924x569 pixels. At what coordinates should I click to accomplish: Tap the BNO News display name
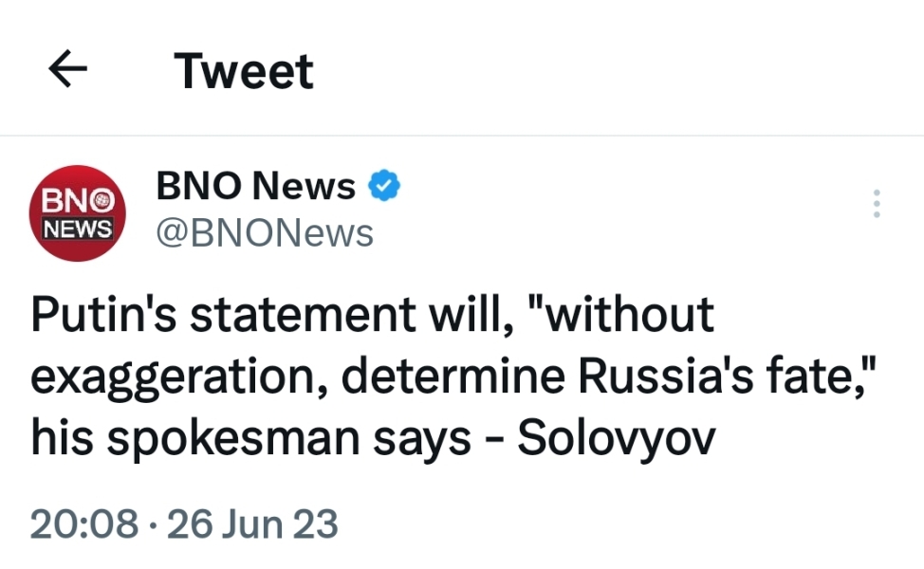[256, 187]
